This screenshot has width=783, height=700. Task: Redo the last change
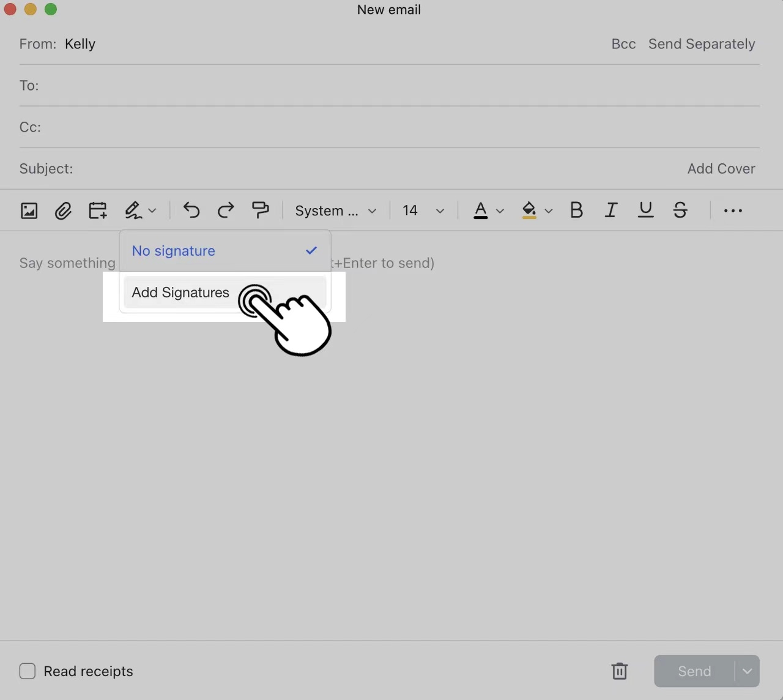coord(225,210)
